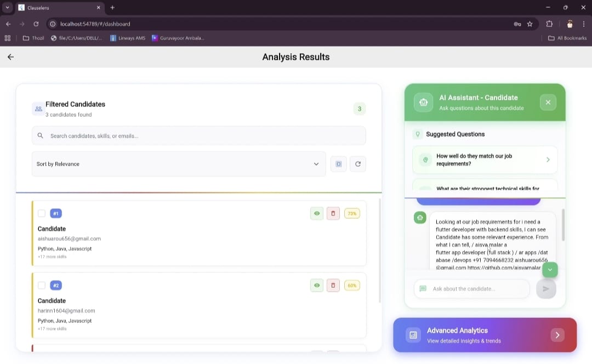The image size is (592, 364).
Task: Click the candidate list scrollbar
Action: pyautogui.click(x=379, y=251)
